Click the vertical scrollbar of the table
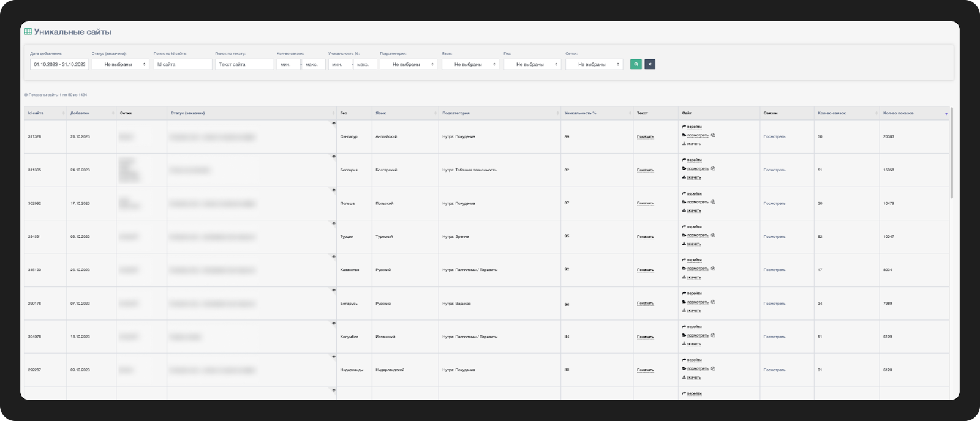This screenshot has width=980, height=421. point(952,153)
